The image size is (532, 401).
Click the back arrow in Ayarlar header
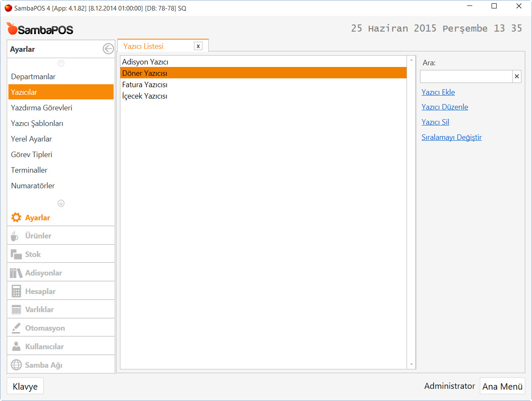pyautogui.click(x=108, y=49)
